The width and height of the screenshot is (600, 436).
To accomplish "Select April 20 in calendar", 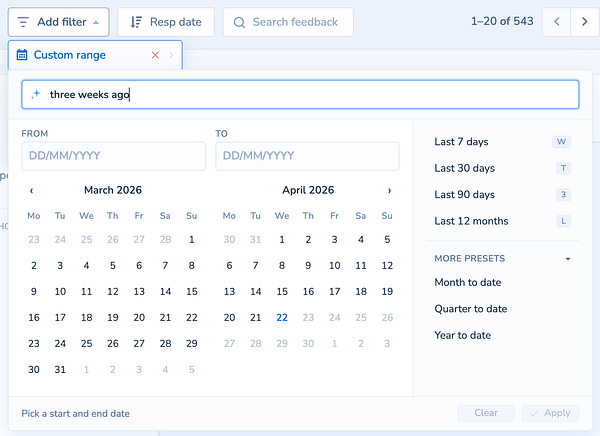I will pos(229,318).
